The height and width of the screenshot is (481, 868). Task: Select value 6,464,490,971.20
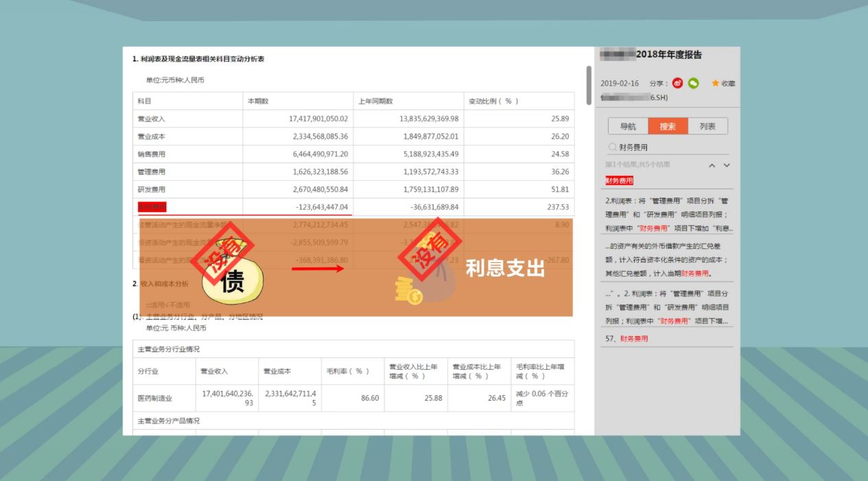(x=320, y=154)
